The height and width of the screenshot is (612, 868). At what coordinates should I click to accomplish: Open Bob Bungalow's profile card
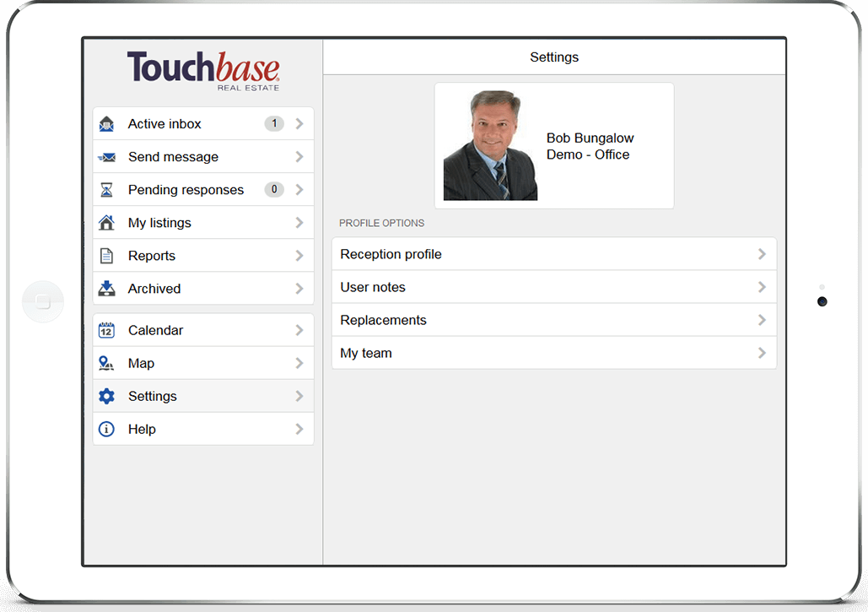click(x=554, y=145)
